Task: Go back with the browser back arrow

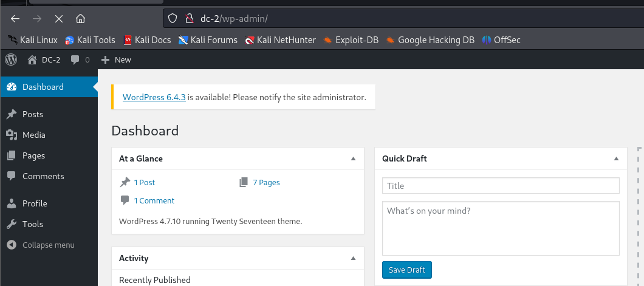Action: point(15,18)
